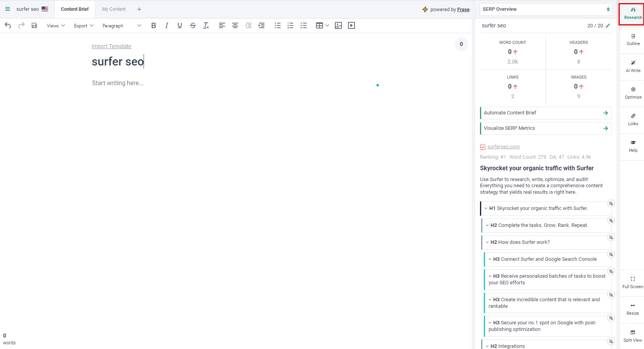Screen dimensions: 644x349
Task: Expand H3 Create incredible content item
Action: coord(490,300)
